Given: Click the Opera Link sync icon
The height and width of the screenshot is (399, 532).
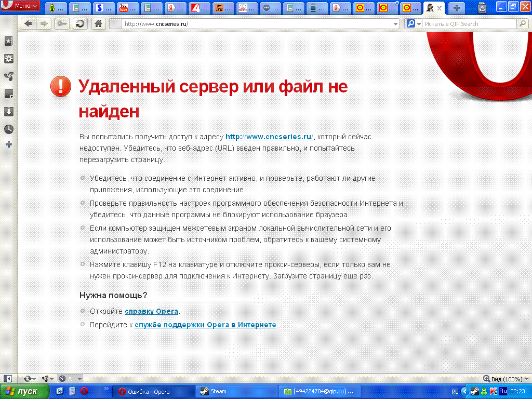Looking at the screenshot, I should pos(27,379).
